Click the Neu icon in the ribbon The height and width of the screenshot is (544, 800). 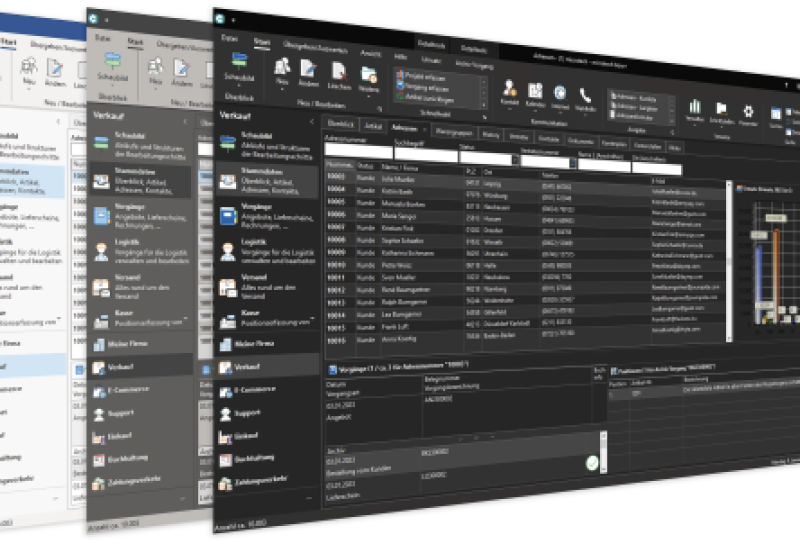click(282, 70)
